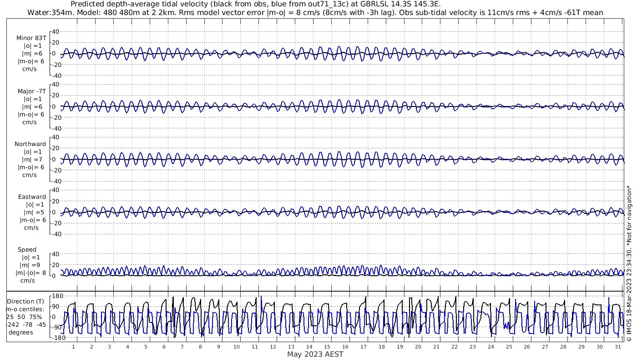The image size is (637, 364).
Task: Click the "-90" tick on the Direction axis
Action: 57,327
